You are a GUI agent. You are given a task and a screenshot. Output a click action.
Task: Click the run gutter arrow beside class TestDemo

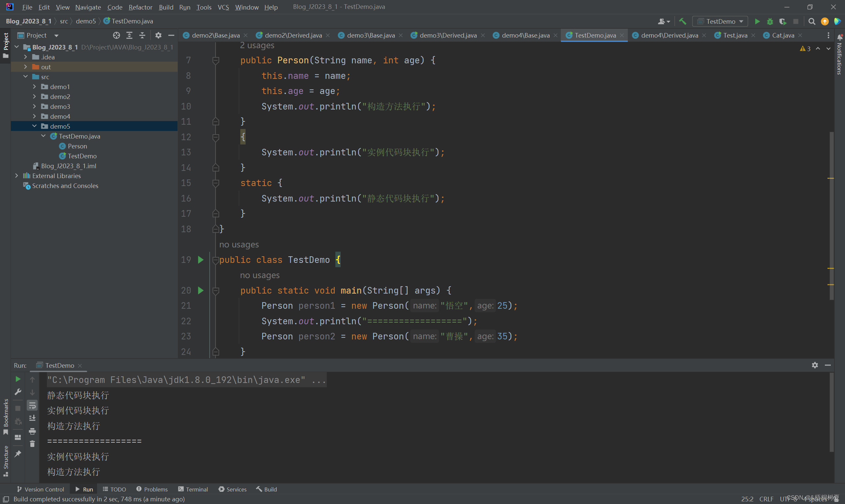pos(200,260)
